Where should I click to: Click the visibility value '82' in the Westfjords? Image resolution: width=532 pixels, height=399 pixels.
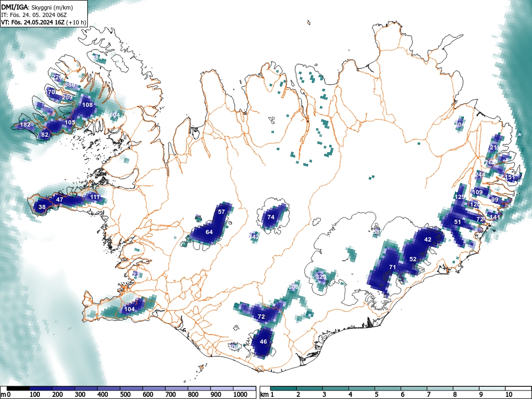[x=45, y=135]
